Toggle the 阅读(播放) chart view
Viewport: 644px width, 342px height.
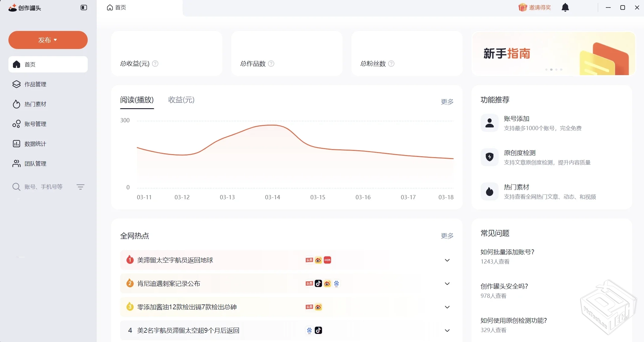[137, 100]
